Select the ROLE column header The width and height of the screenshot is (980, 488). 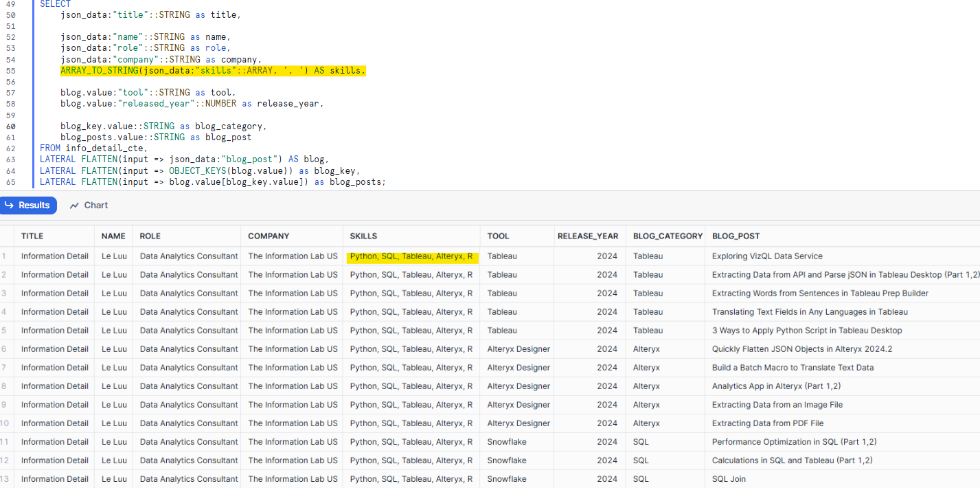coord(150,236)
